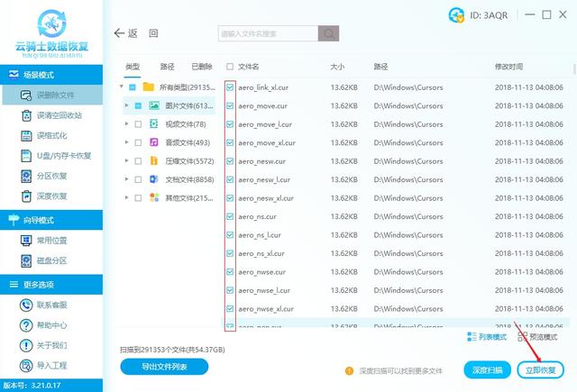Viewport: 577px width, 392px height.
Task: Open U盘/内存卡恢复 icon
Action: click(x=26, y=156)
